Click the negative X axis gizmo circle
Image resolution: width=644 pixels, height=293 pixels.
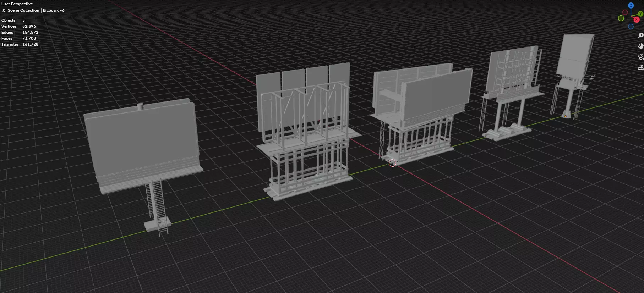pos(625,12)
